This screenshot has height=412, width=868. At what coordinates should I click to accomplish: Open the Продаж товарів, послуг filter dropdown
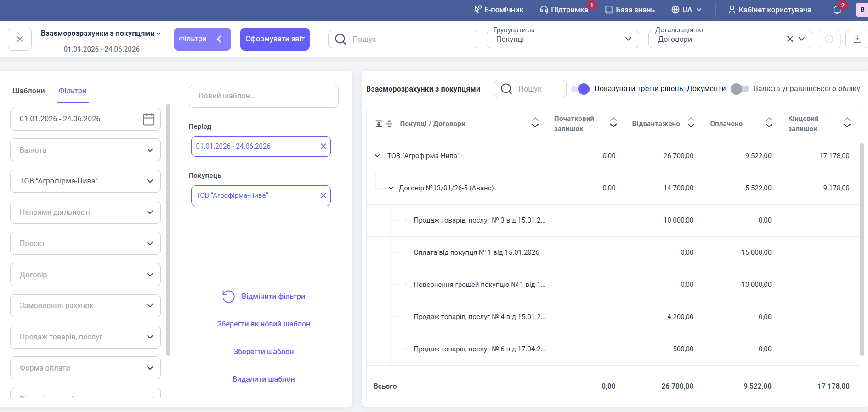point(85,337)
